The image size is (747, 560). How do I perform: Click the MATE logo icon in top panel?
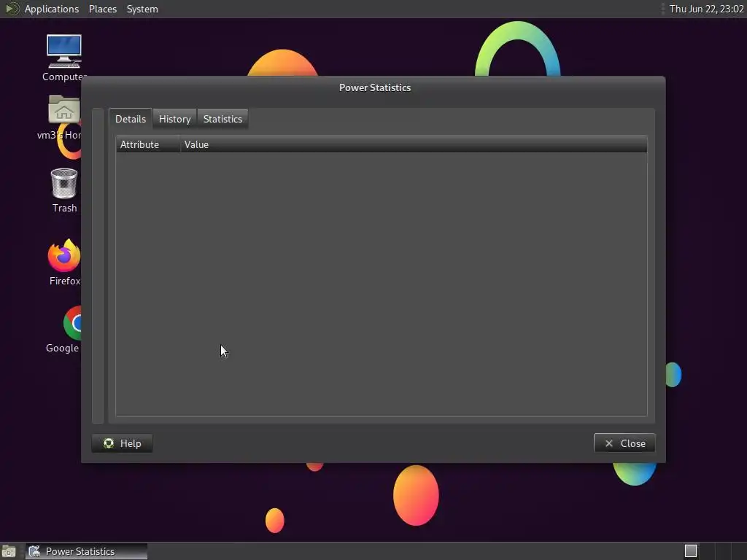12,9
